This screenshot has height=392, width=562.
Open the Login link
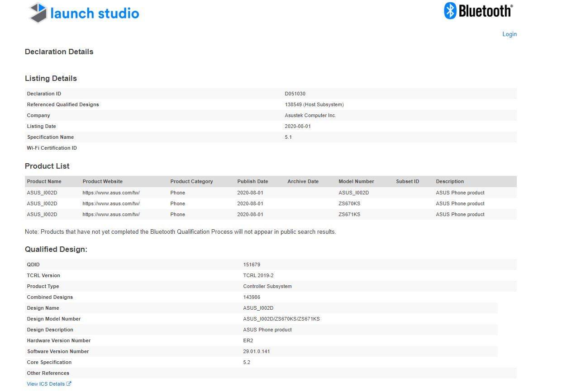509,34
